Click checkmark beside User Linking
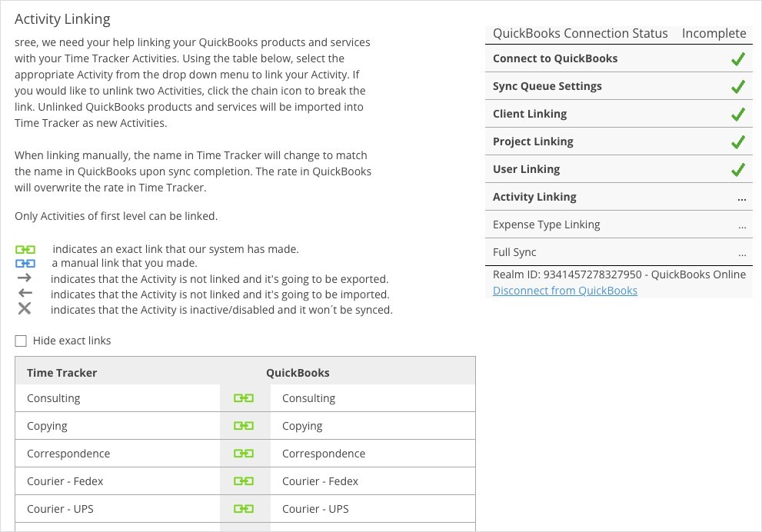 pos(737,170)
